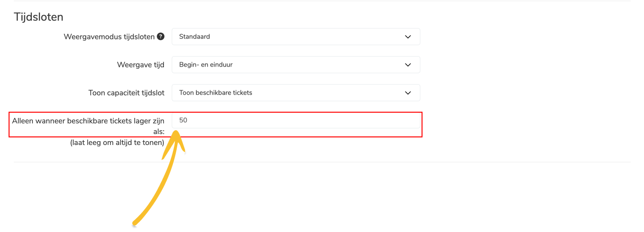Screen dimensions: 644x232
Task: Open the Toon beschikbare tickets dropdown
Action: click(296, 93)
